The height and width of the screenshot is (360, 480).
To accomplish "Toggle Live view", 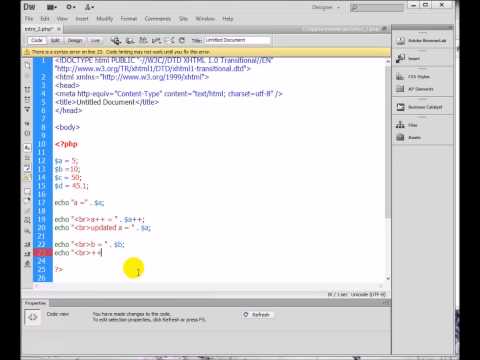I will [95, 40].
